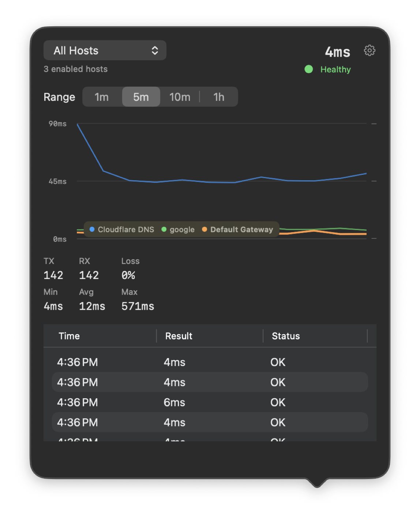
Task: Open the All Hosts dropdown
Action: coord(105,50)
